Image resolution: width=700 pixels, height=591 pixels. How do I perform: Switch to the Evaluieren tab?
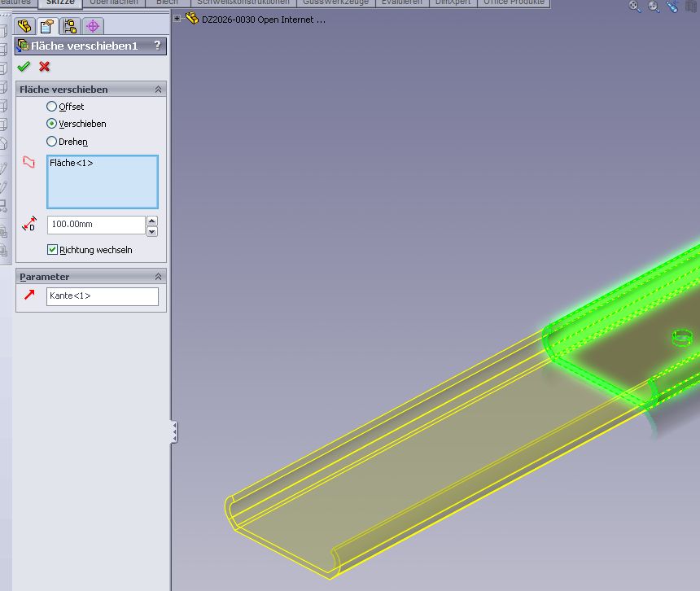click(x=403, y=2)
